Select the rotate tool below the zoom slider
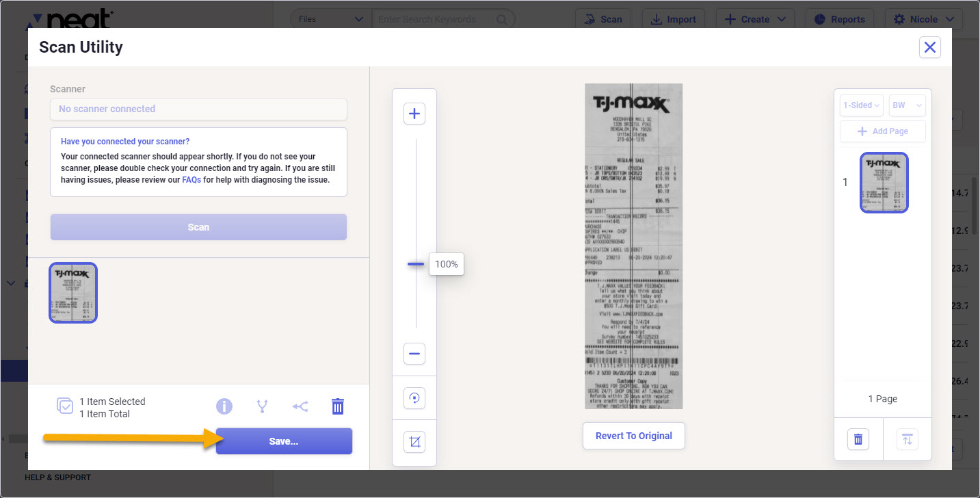 coord(414,397)
